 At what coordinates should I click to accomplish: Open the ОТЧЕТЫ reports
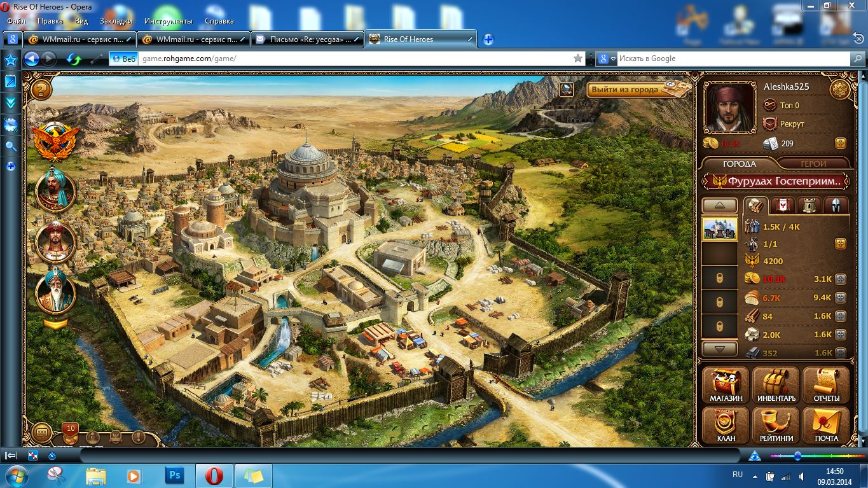click(827, 386)
